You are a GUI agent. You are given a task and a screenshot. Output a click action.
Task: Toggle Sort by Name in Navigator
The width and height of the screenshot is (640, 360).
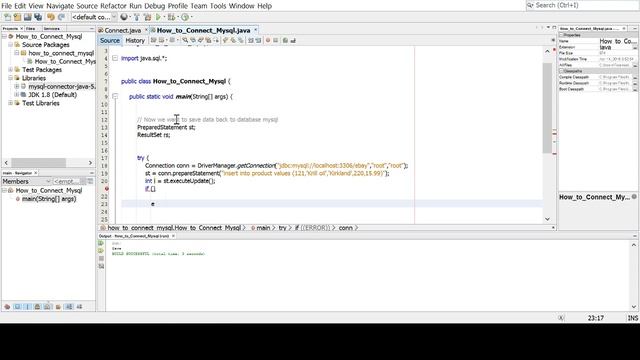(69, 307)
